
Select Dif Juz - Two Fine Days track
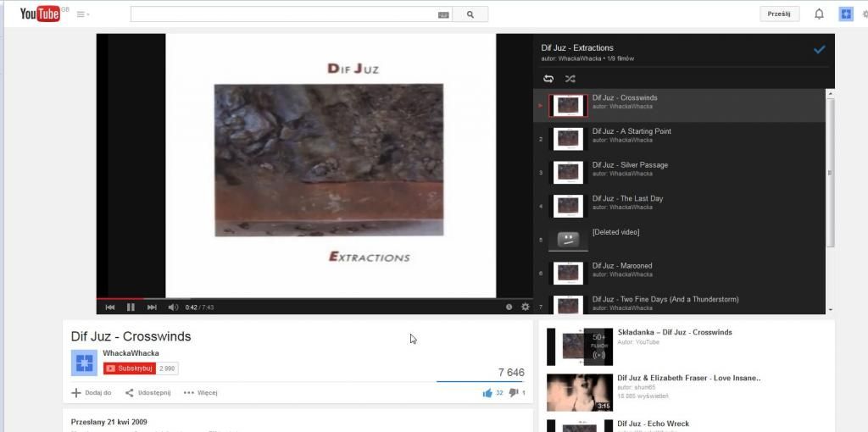pyautogui.click(x=679, y=302)
